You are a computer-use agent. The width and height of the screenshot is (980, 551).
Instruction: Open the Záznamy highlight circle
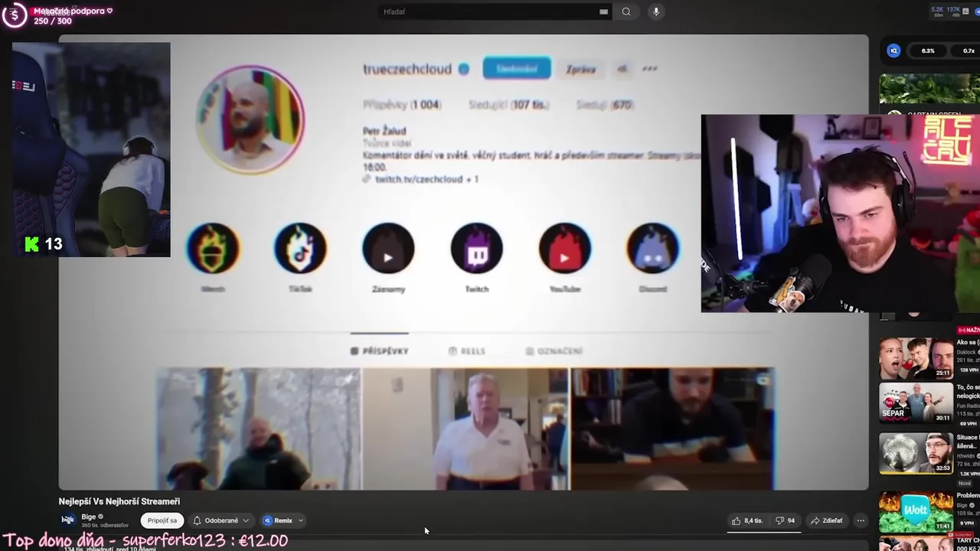(x=388, y=248)
